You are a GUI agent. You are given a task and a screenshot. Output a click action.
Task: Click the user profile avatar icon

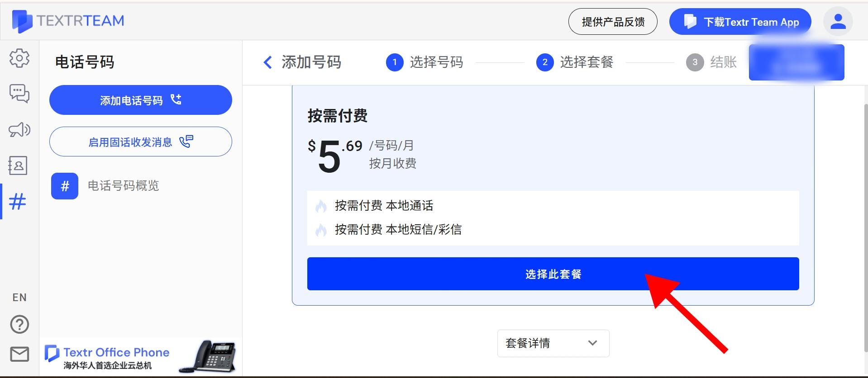(x=838, y=21)
